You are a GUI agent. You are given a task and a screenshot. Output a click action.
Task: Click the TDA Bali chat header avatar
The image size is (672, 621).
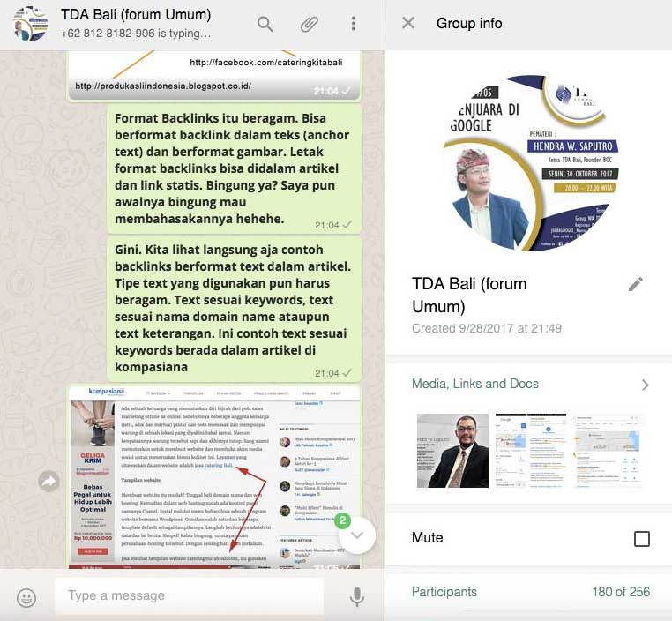pyautogui.click(x=31, y=24)
